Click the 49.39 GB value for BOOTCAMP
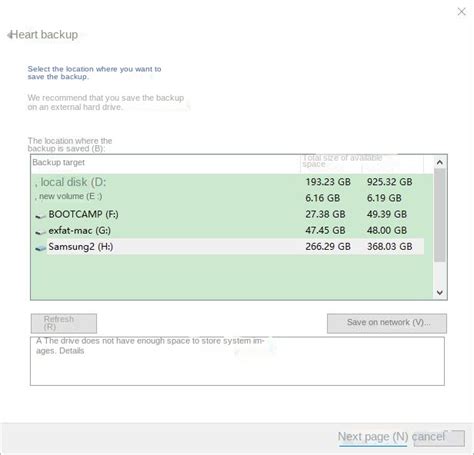 point(387,214)
